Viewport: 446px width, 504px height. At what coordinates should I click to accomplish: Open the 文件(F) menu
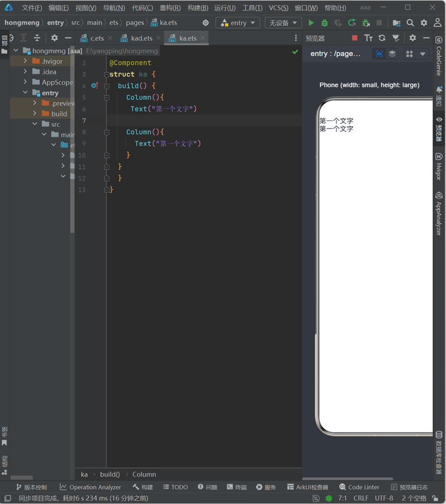tap(32, 8)
